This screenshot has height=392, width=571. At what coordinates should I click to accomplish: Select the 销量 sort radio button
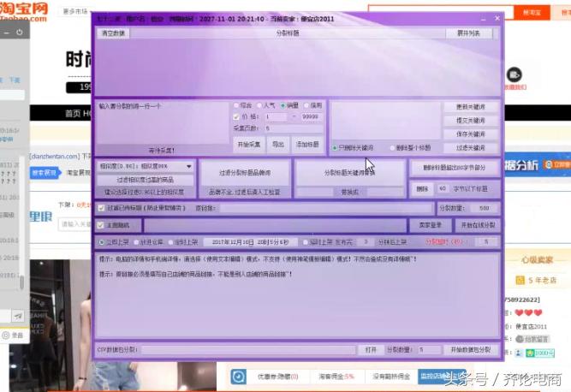[283, 105]
